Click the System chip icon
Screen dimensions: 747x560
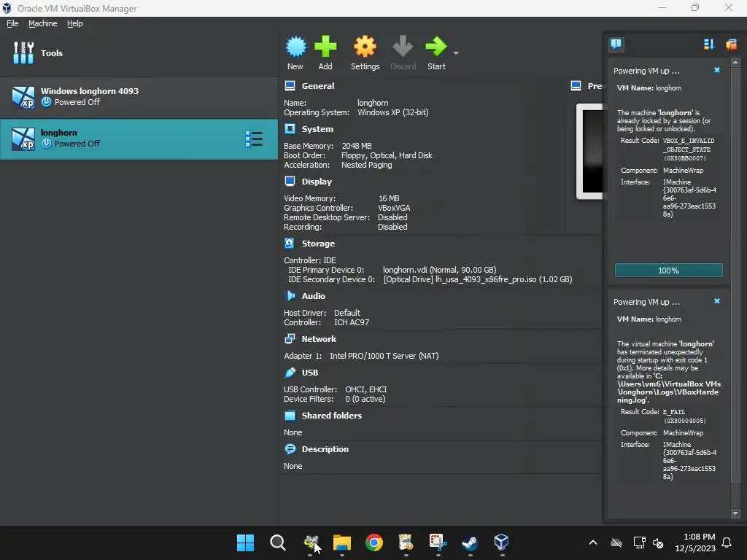tap(290, 128)
